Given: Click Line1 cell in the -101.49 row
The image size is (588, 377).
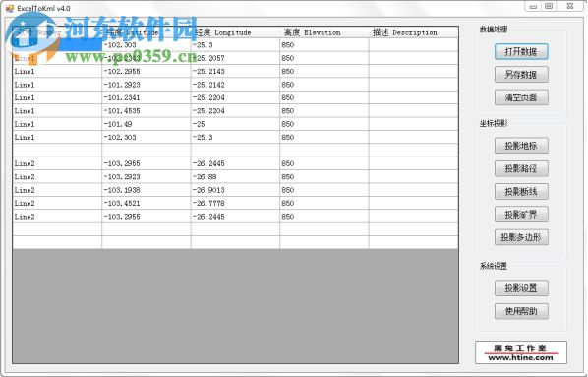Looking at the screenshot, I should point(57,124).
